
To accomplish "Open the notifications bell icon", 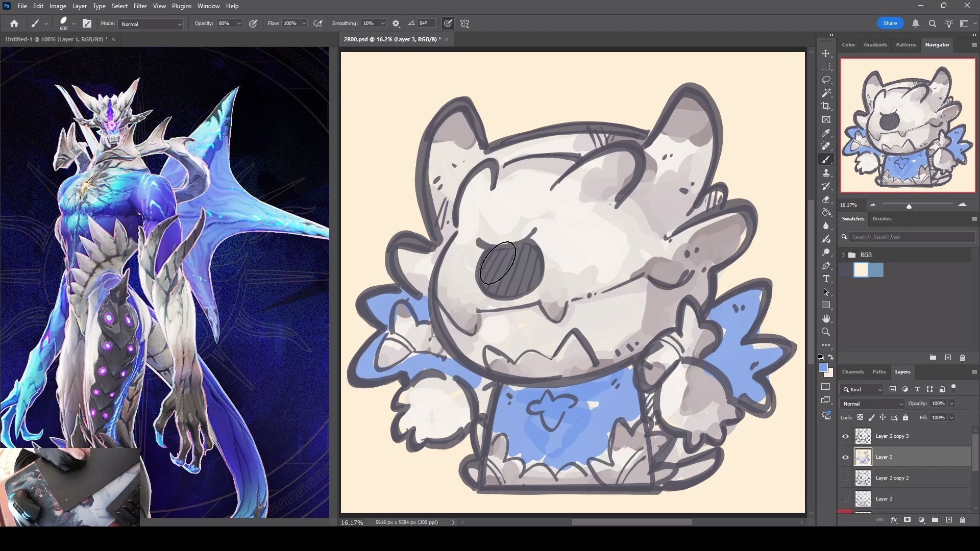I will [x=916, y=23].
